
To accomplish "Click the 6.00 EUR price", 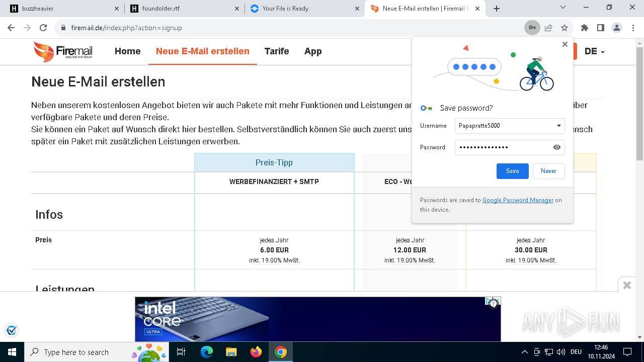I will [x=274, y=250].
